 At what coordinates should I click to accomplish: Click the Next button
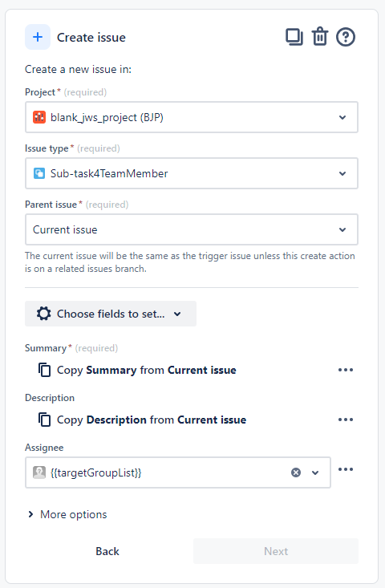click(276, 551)
